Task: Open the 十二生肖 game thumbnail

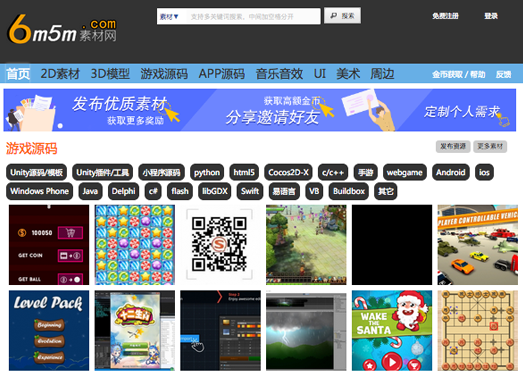Action: 135,331
